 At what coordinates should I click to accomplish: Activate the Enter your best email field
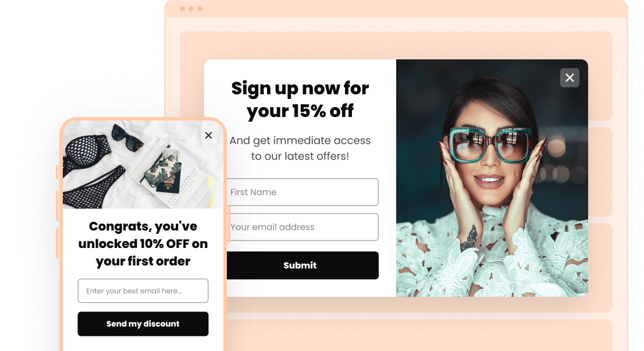click(x=143, y=290)
